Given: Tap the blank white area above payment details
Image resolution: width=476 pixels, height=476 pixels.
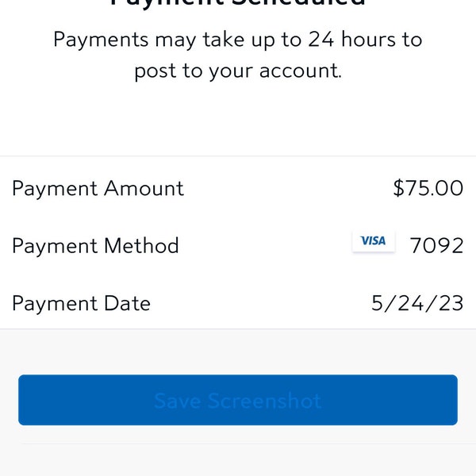Looking at the screenshot, I should tap(238, 120).
